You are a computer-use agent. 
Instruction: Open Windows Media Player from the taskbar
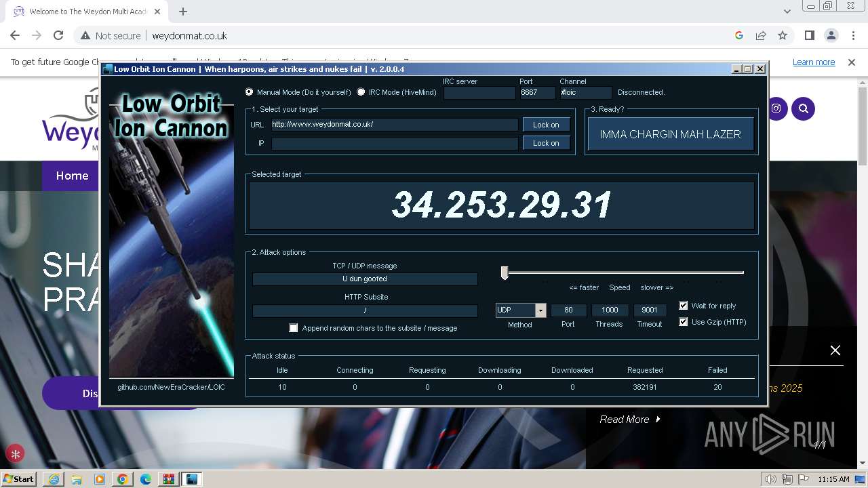pyautogui.click(x=100, y=479)
